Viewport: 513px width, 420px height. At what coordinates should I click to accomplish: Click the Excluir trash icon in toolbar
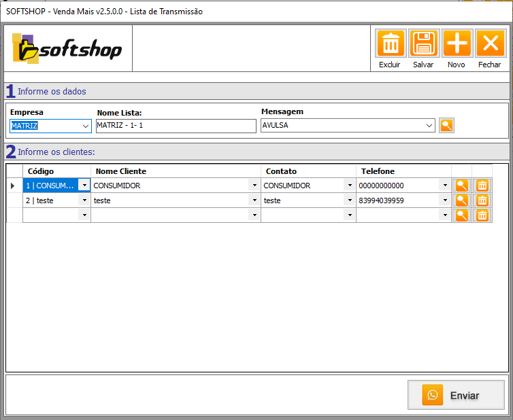(391, 44)
